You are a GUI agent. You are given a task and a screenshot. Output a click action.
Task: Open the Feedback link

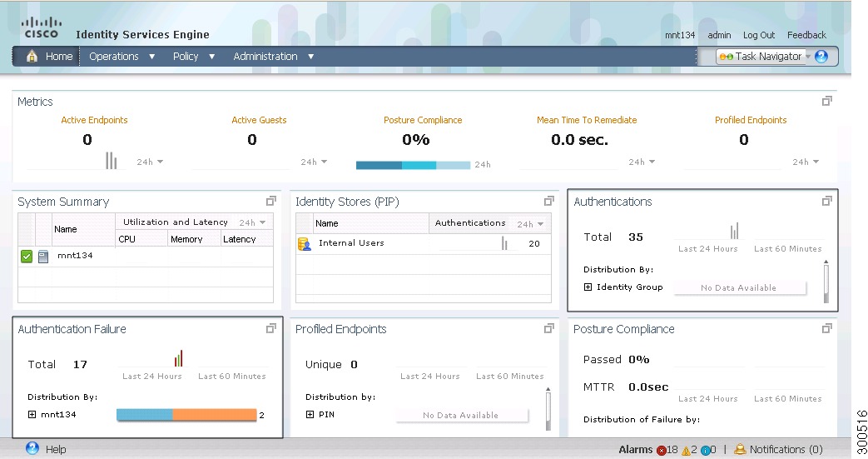[806, 35]
